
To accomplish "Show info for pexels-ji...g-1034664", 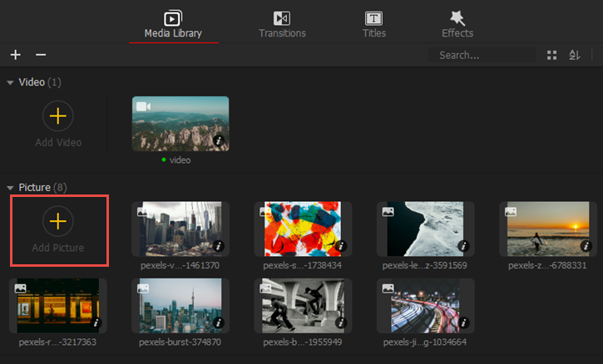I will (464, 323).
